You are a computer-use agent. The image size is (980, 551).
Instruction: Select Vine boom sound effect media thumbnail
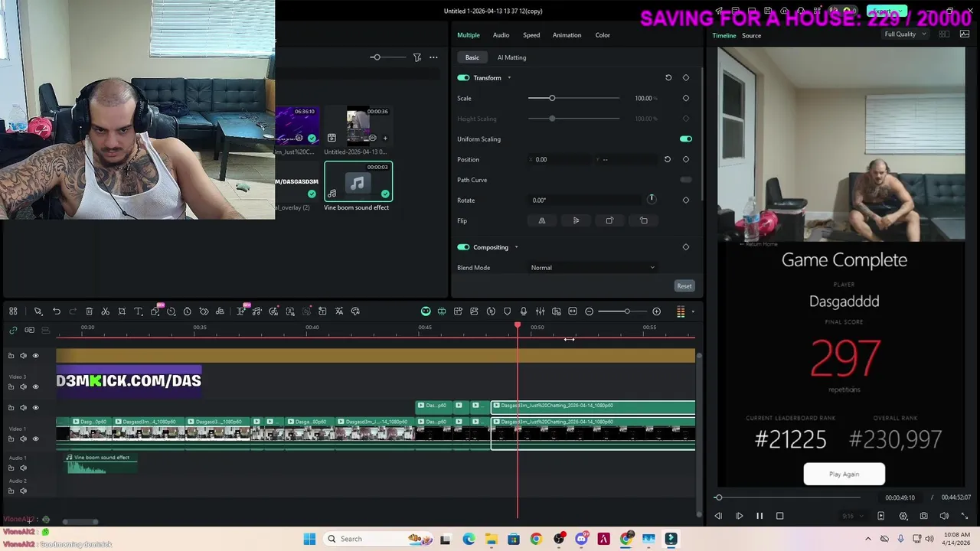tap(358, 182)
